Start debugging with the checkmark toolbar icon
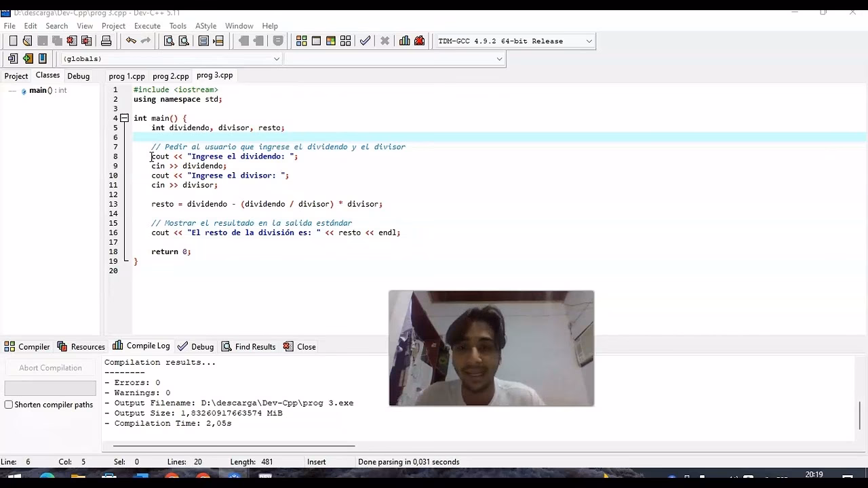 click(366, 41)
